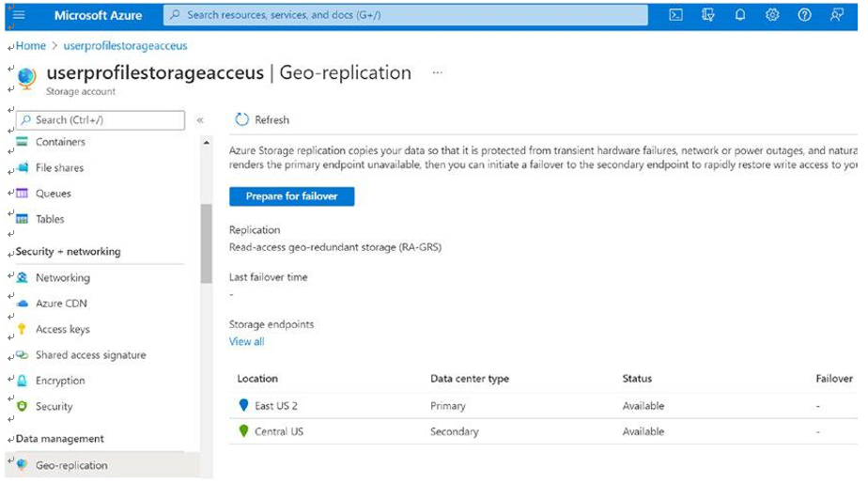Open Networking settings page
The height and width of the screenshot is (484, 868).
pyautogui.click(x=63, y=277)
